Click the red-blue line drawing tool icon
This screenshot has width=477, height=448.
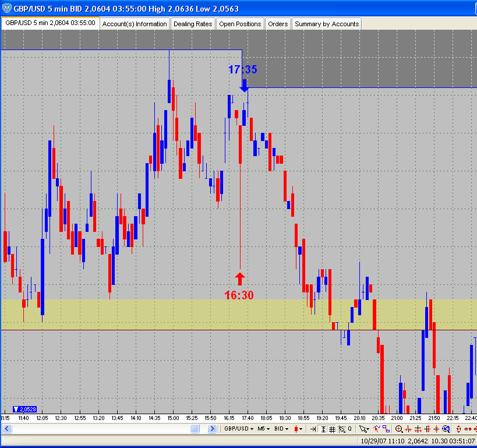click(376, 429)
